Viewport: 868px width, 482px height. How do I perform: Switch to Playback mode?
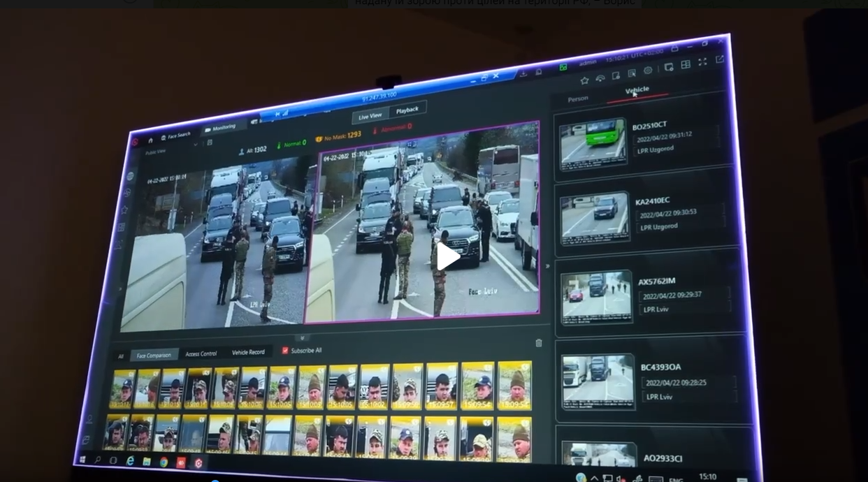pos(407,110)
